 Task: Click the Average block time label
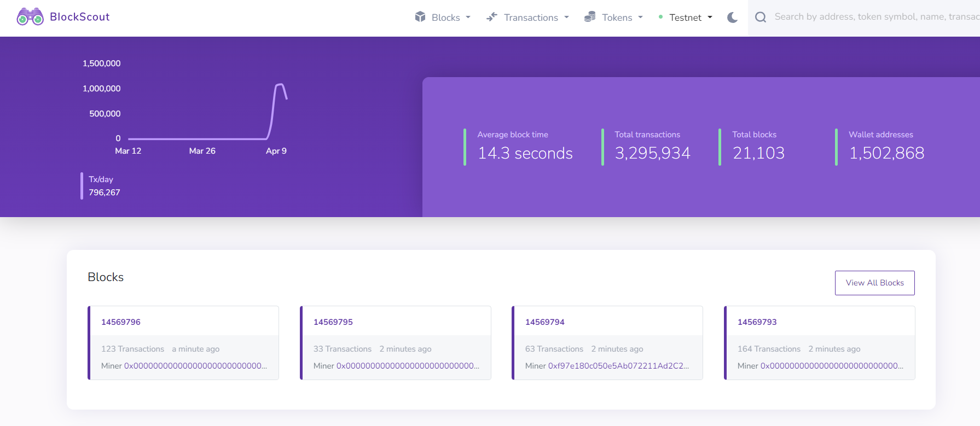coord(513,135)
